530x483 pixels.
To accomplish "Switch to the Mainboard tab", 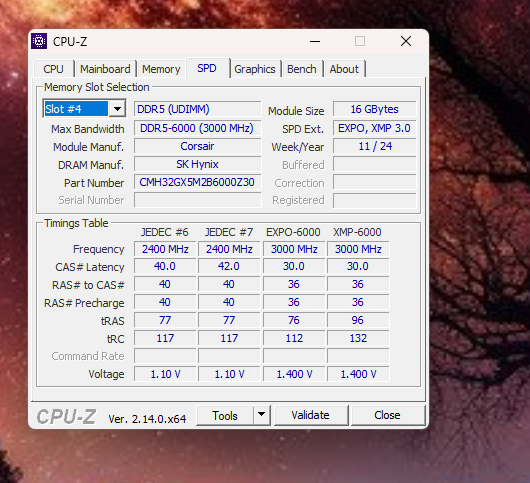I will tap(105, 69).
